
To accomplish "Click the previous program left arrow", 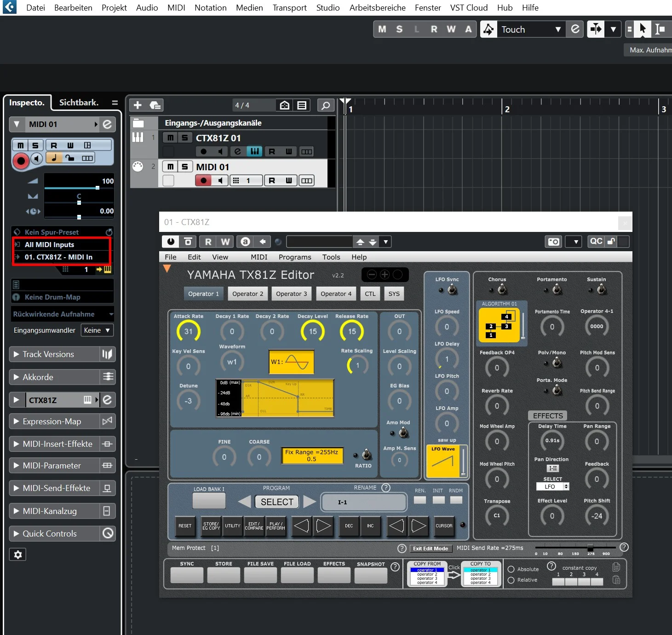I will (x=245, y=502).
